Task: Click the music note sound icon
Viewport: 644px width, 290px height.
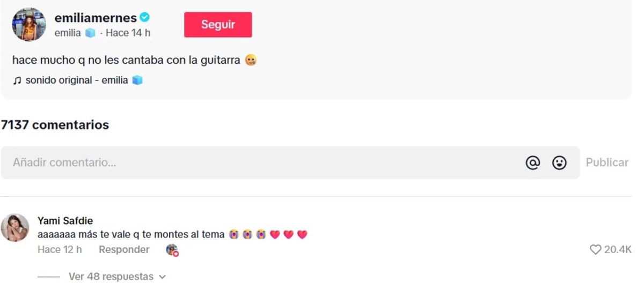Action: click(x=17, y=80)
